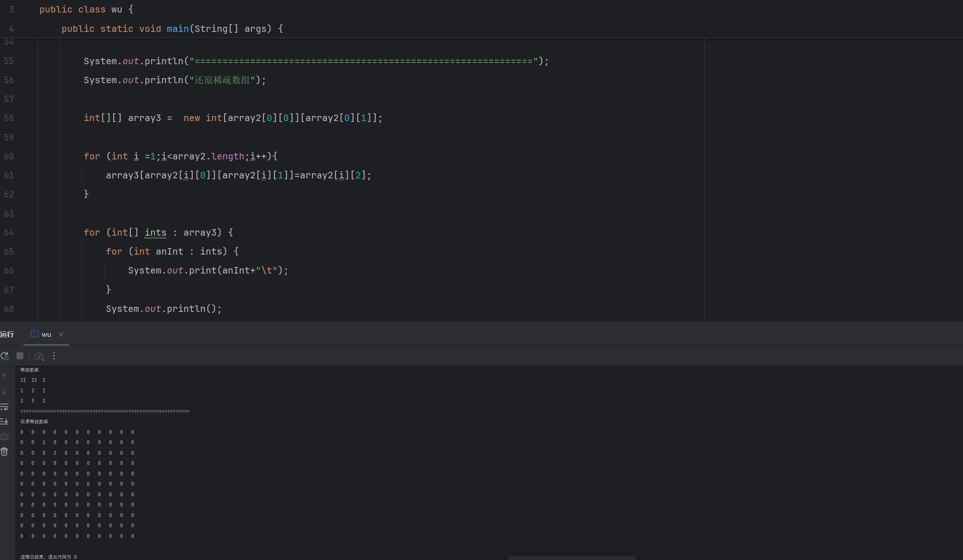The width and height of the screenshot is (963, 560).
Task: Click the println line of equals signs
Action: click(x=316, y=61)
